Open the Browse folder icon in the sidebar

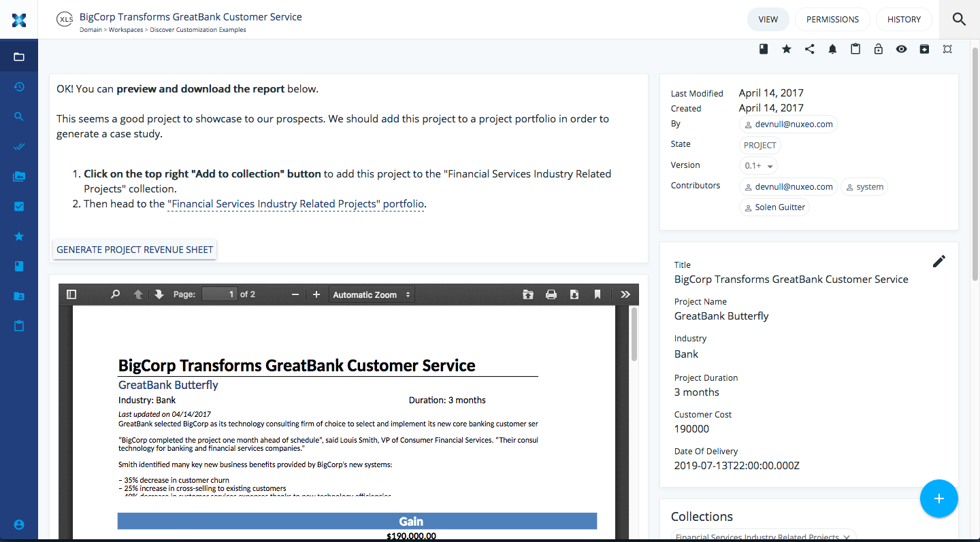click(x=19, y=56)
